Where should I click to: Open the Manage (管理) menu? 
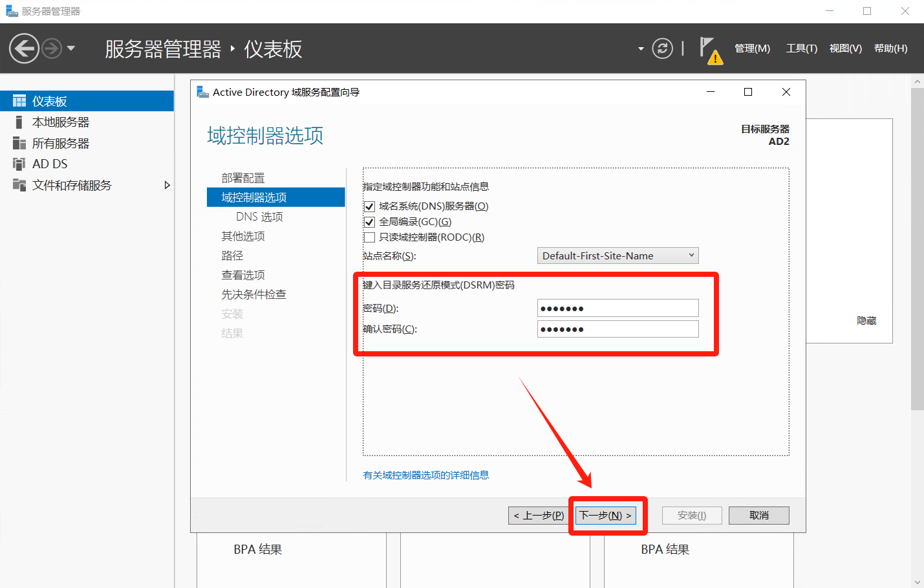coord(752,49)
